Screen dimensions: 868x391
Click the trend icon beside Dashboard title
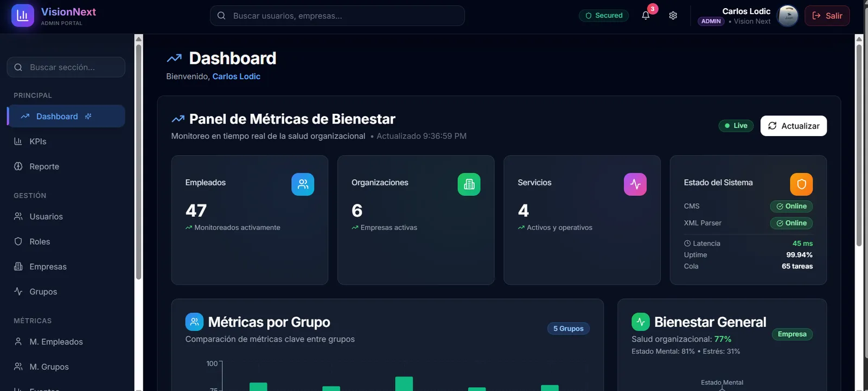174,58
